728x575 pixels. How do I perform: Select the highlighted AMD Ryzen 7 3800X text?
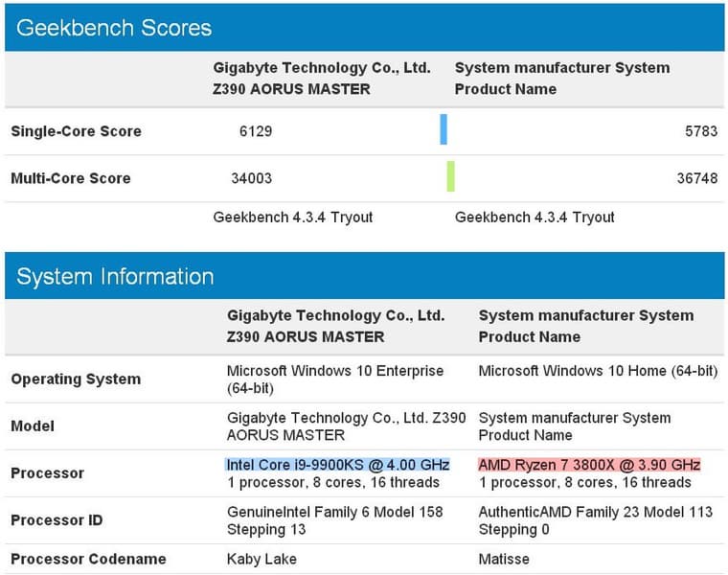pyautogui.click(x=589, y=465)
